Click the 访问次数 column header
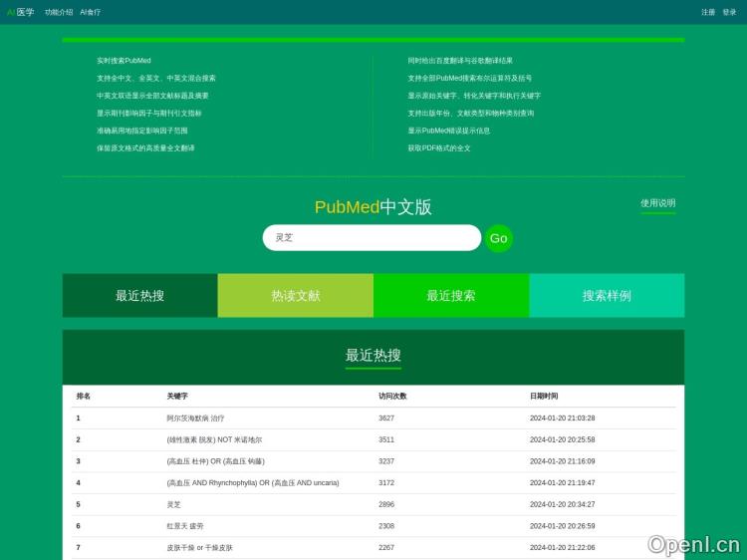The height and width of the screenshot is (560, 747). (x=392, y=396)
